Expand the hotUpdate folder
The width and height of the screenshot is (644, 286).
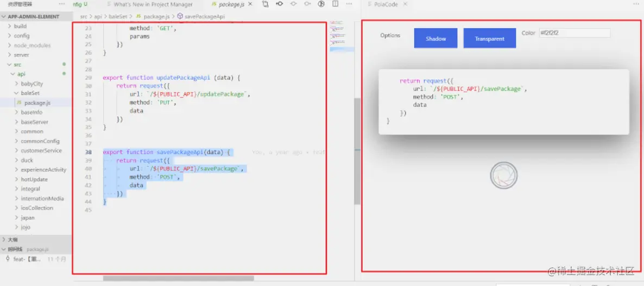pos(36,179)
